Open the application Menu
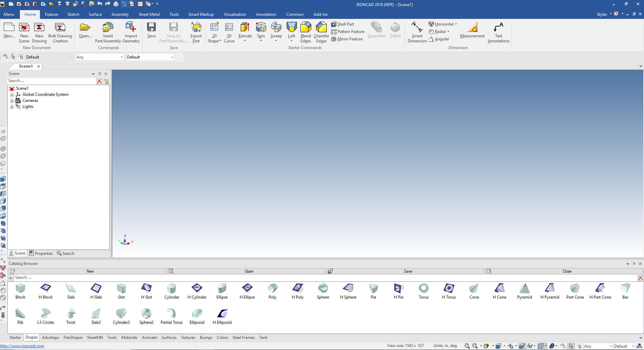 click(x=9, y=14)
